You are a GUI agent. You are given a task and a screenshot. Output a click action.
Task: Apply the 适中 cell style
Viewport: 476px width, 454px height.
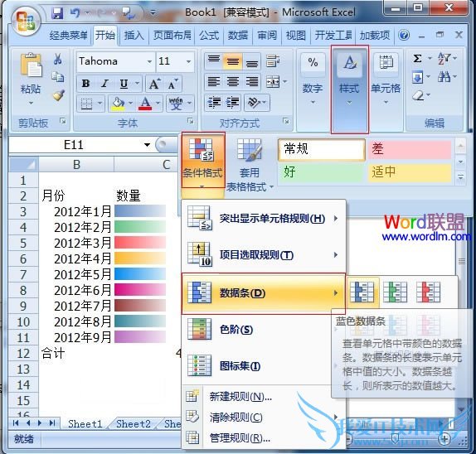pos(410,172)
